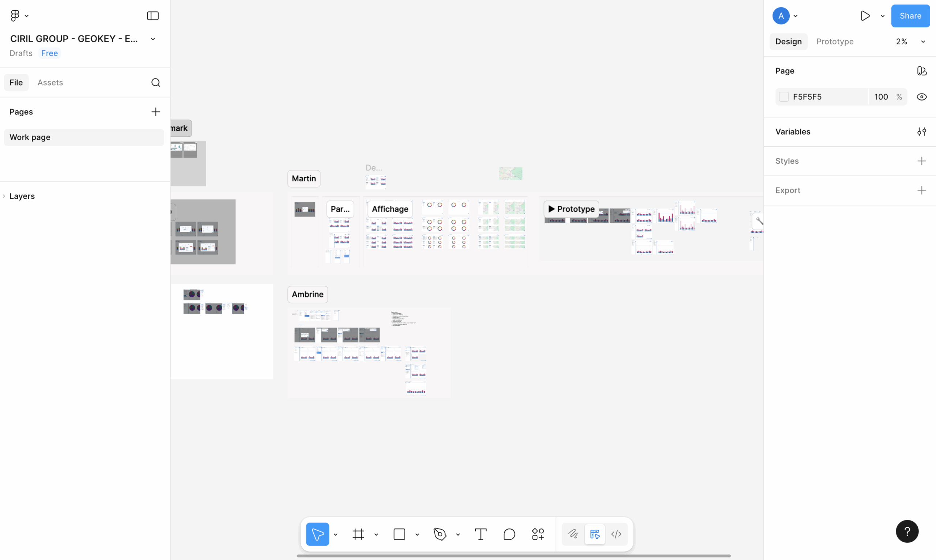Click the F5F5F5 page color swatch
The height and width of the screenshot is (560, 936).
point(784,97)
